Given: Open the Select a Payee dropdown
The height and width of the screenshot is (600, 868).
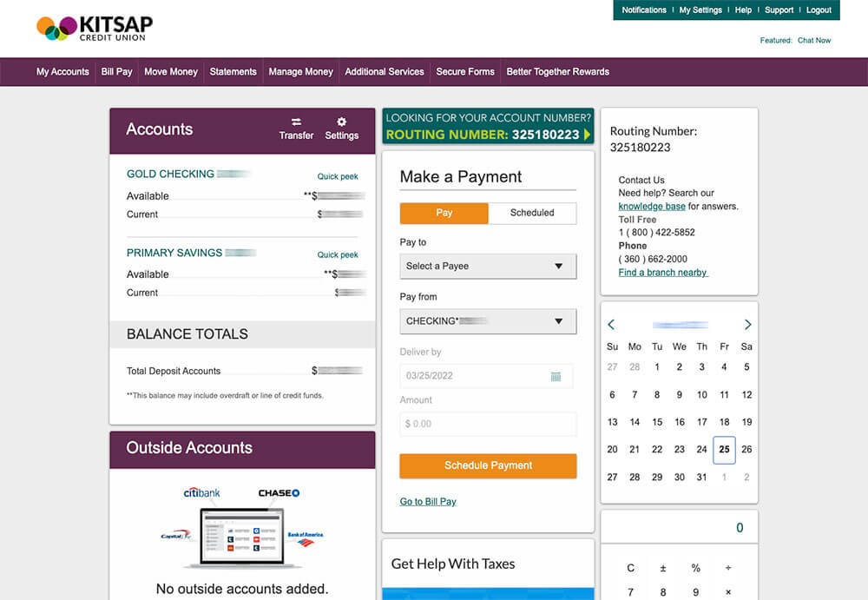Looking at the screenshot, I should click(487, 267).
